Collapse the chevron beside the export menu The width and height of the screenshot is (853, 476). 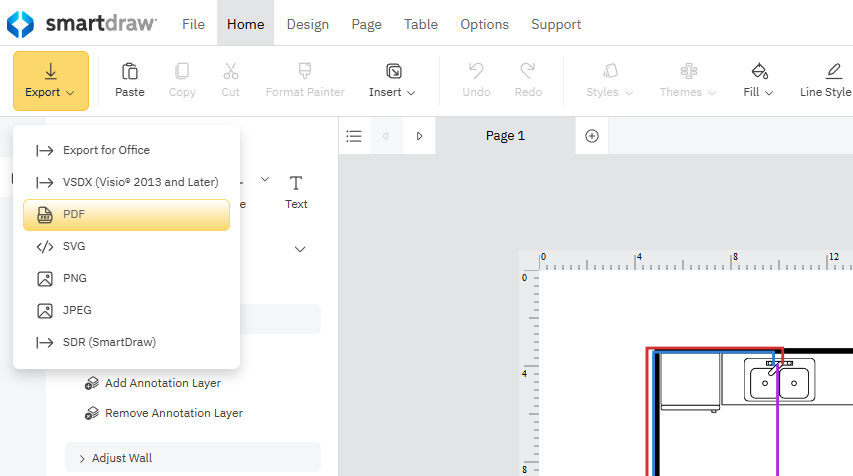click(299, 249)
